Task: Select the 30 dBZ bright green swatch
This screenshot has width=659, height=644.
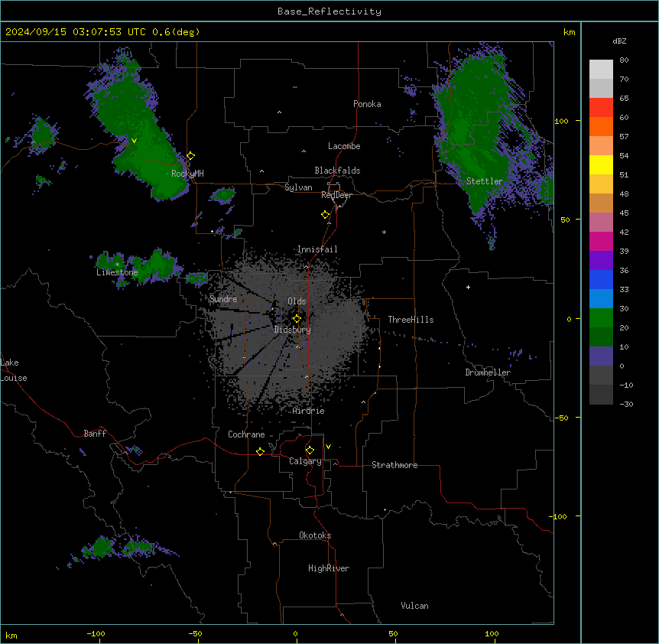Action: click(601, 318)
